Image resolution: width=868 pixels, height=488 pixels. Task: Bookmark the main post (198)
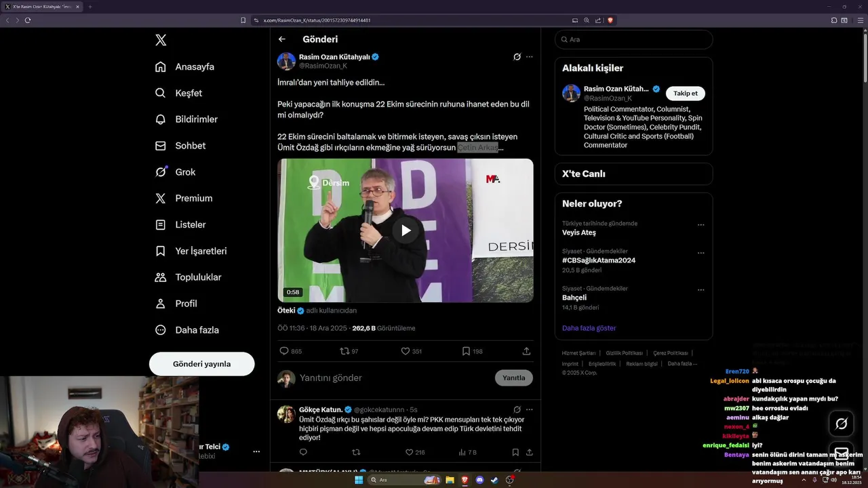click(472, 351)
